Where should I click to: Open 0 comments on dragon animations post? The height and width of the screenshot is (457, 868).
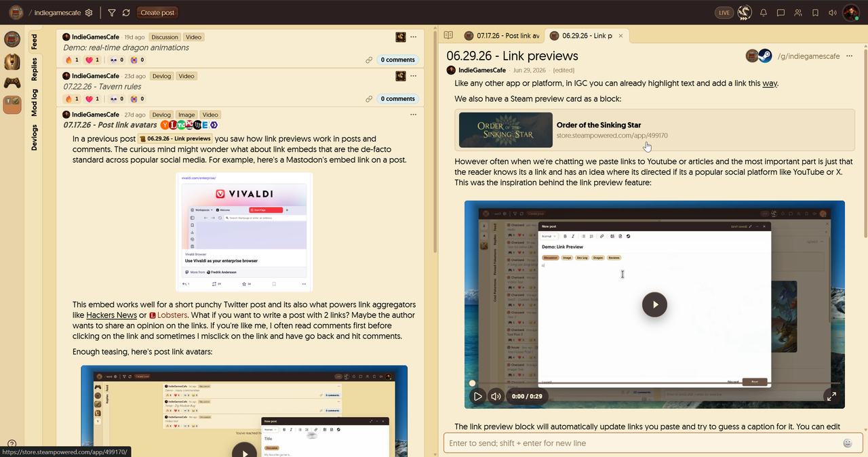click(x=397, y=60)
